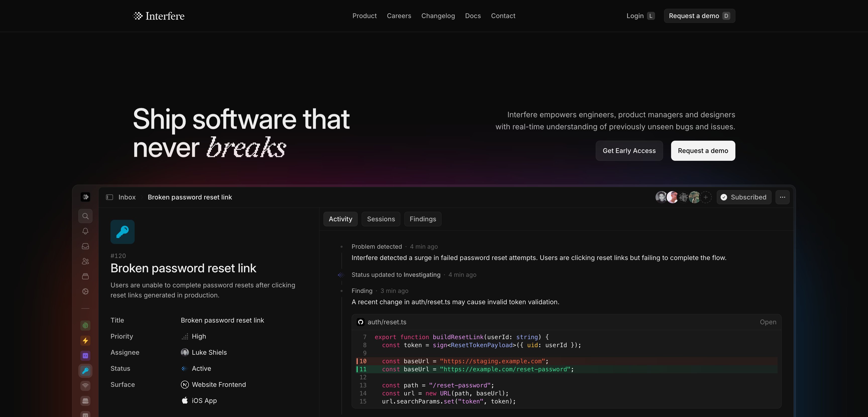Switch to the Sessions tab
The width and height of the screenshot is (868, 417).
pyautogui.click(x=381, y=219)
